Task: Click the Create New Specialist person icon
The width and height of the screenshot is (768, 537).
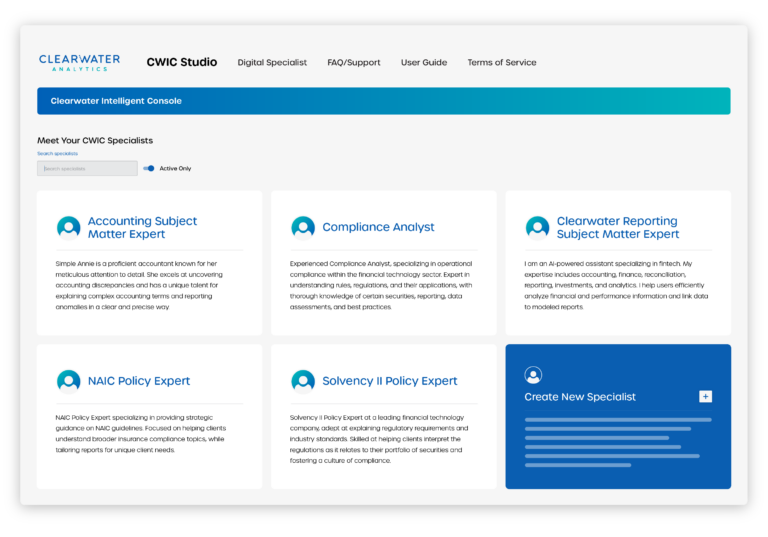Action: pos(533,375)
